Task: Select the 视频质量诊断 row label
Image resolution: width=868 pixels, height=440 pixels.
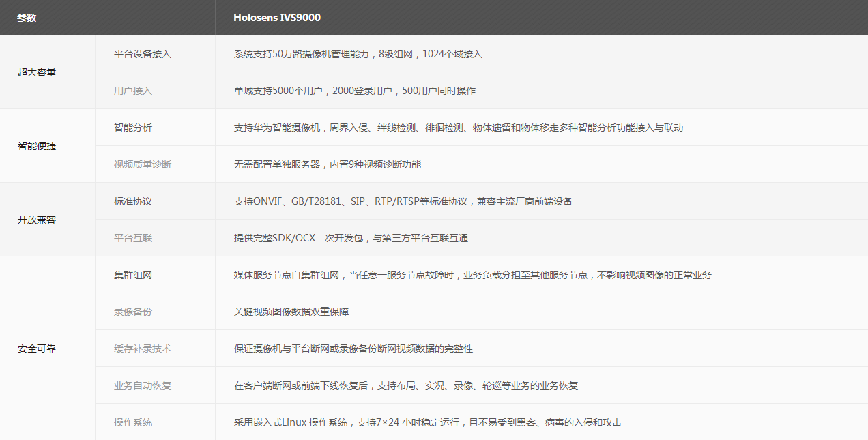Action: point(143,164)
